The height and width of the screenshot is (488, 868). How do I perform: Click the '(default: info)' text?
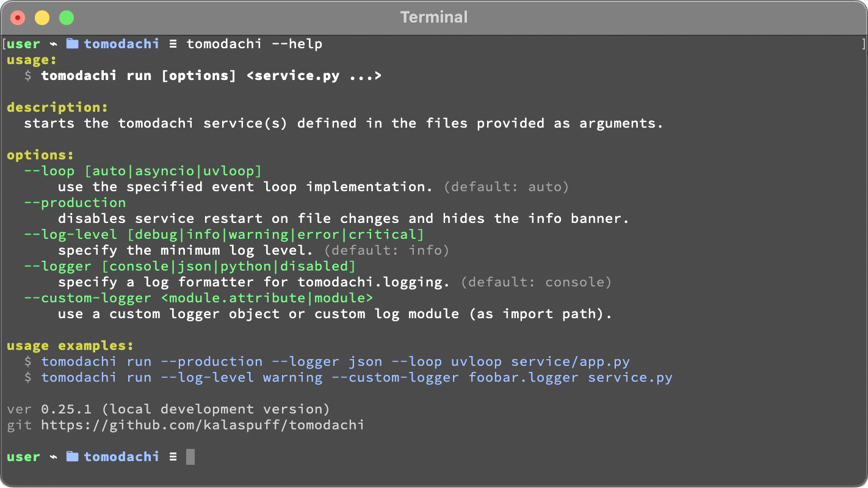point(387,250)
